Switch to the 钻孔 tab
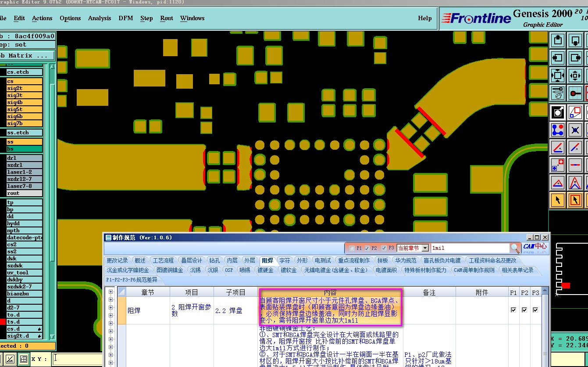588x367 pixels. (x=214, y=260)
